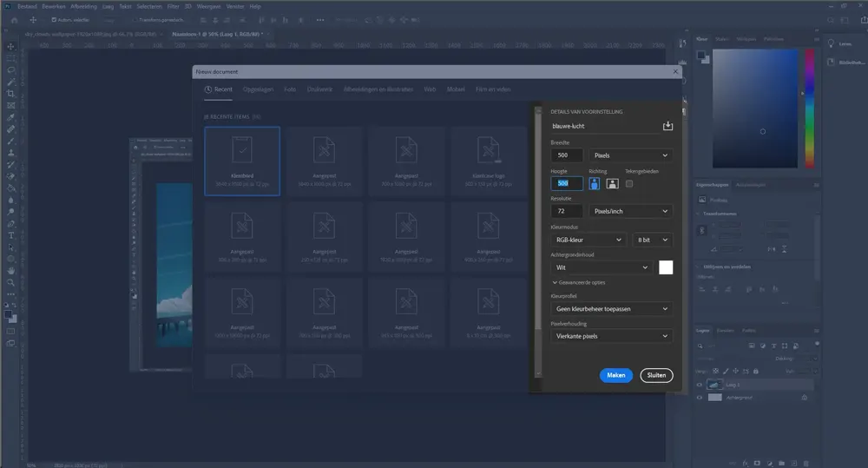Switch to the Film en video tab
The height and width of the screenshot is (468, 868).
493,89
